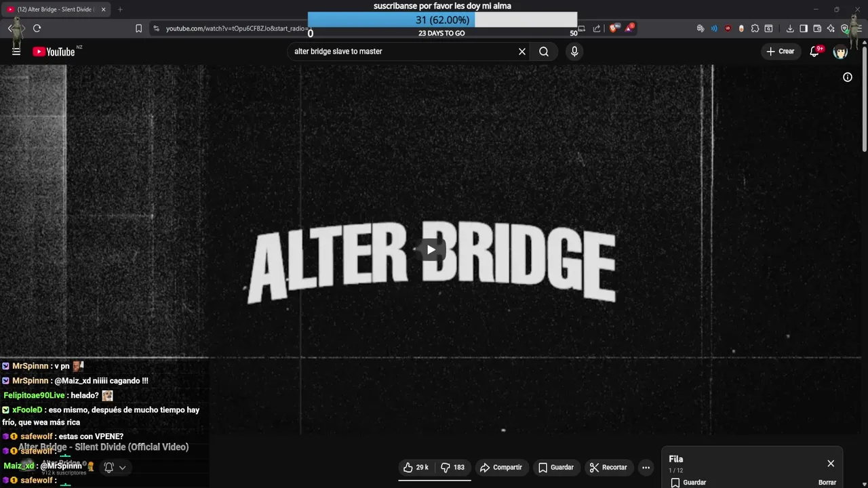Save the queue with Guardar in Fila
Screen dimensions: 868x488
688,483
